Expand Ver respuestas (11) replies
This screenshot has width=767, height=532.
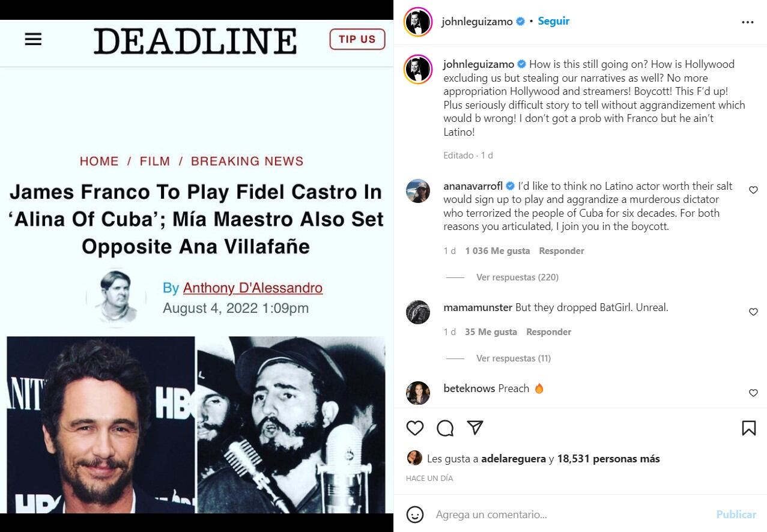pos(514,358)
